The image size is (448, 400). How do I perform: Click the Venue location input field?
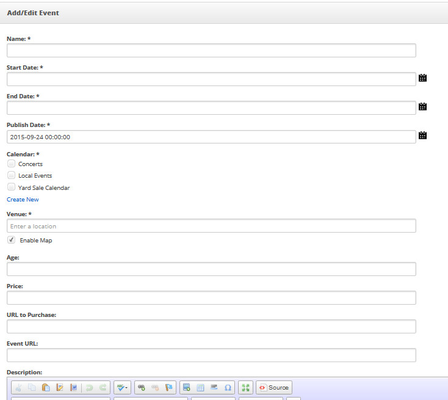211,226
